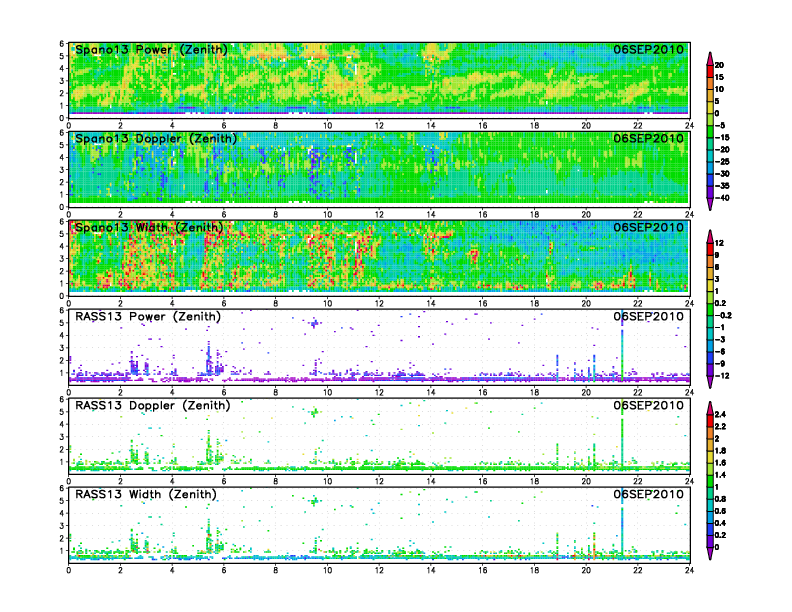The width and height of the screenshot is (792, 612).
Task: Select the 06SEP2010 date in Spano13 Power panel
Action: click(x=648, y=49)
